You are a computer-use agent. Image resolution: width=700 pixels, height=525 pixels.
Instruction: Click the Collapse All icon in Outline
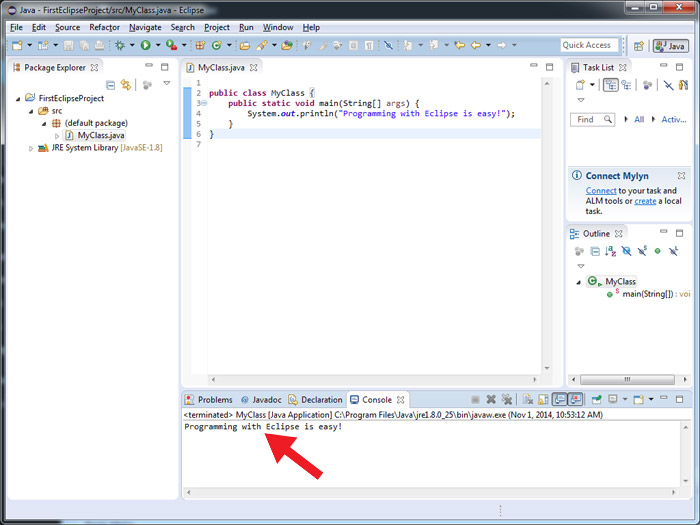click(x=595, y=251)
